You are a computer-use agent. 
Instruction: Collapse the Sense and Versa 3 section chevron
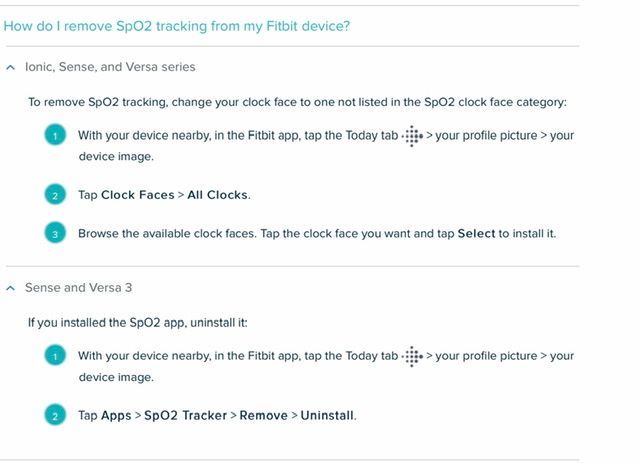tap(11, 288)
